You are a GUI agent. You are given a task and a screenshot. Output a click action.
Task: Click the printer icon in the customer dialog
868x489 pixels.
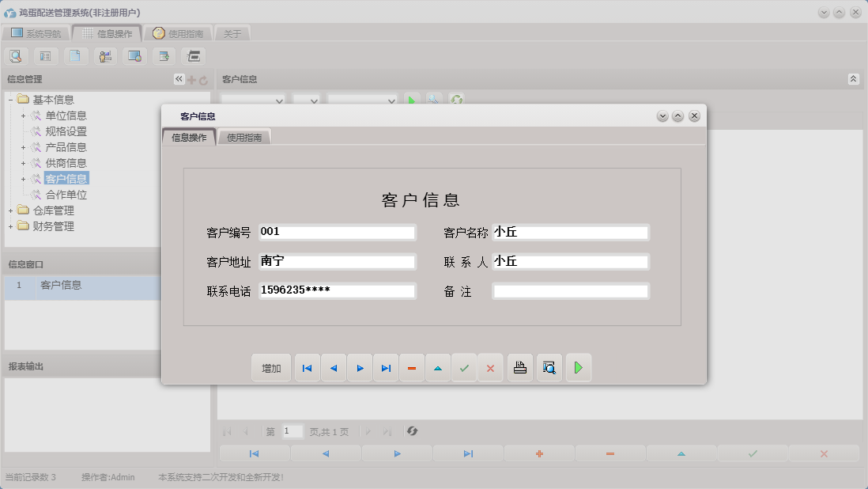coord(519,367)
